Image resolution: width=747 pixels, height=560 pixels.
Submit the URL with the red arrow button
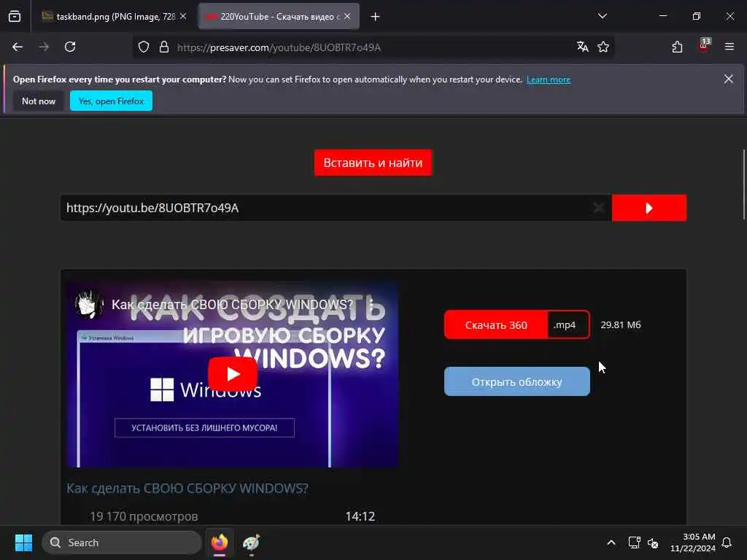[649, 208]
